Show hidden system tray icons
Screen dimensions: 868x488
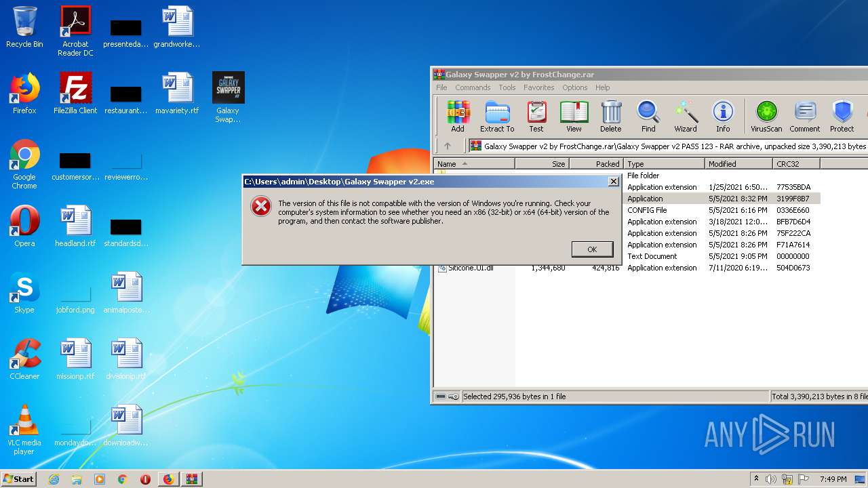pyautogui.click(x=756, y=479)
